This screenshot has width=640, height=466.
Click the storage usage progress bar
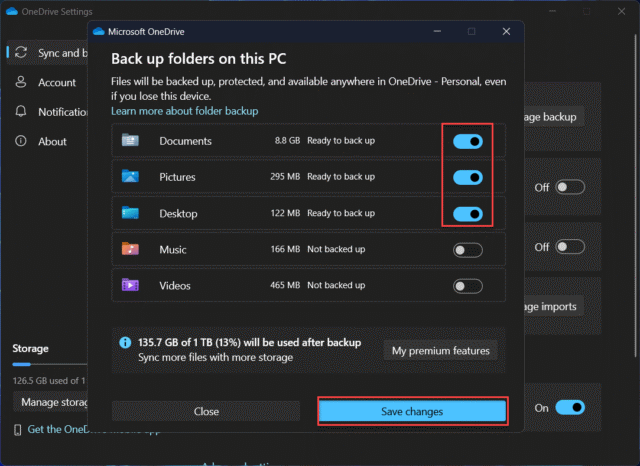pos(50,364)
